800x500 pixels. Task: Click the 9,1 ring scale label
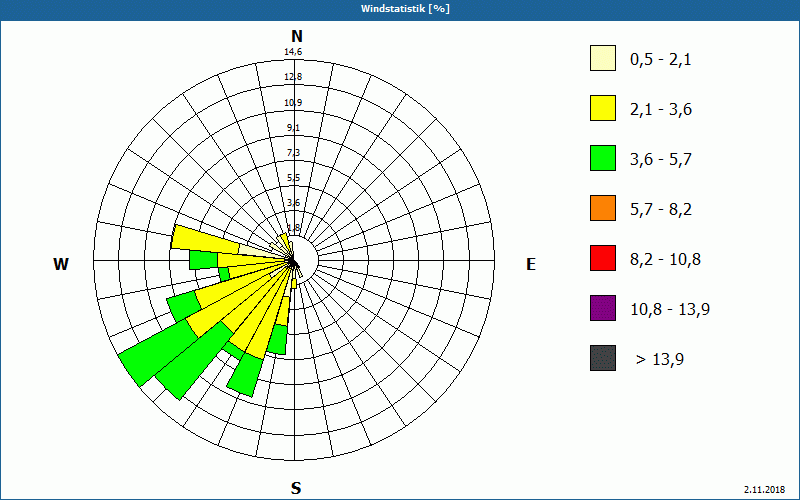(293, 128)
